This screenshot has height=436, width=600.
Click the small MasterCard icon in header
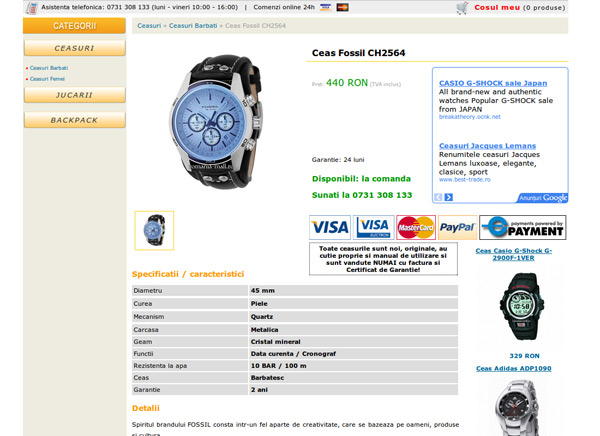pyautogui.click(x=342, y=7)
